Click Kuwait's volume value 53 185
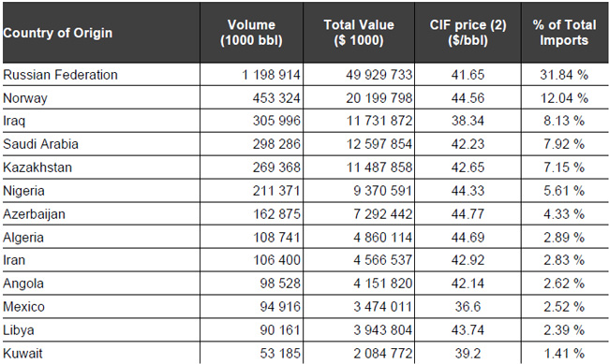The width and height of the screenshot is (609, 364). coord(280,353)
